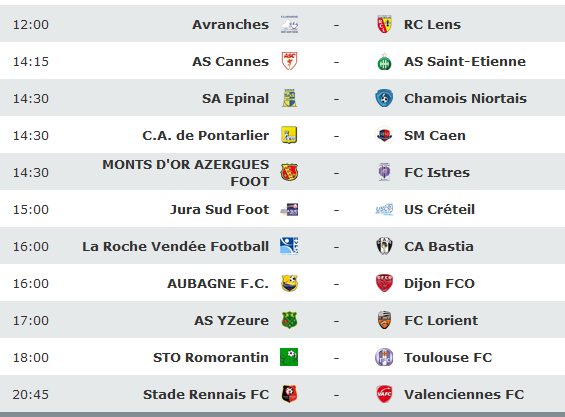Click the Stade Rennais FC logo
This screenshot has width=565, height=417.
tap(289, 394)
